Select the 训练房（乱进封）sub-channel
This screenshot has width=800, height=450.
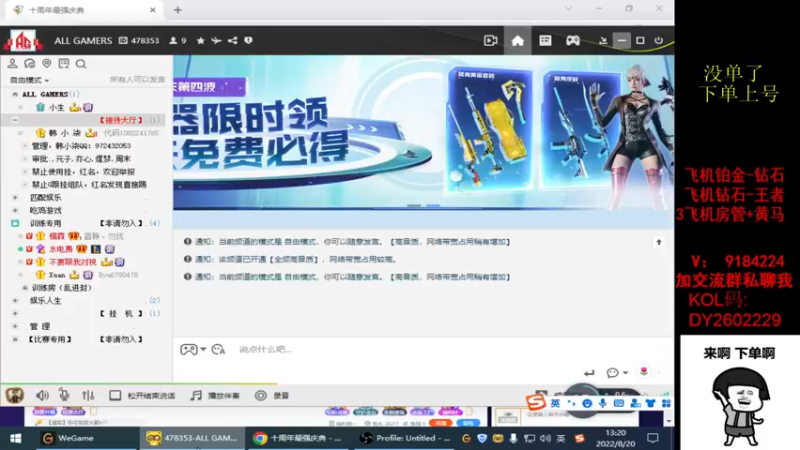62,288
